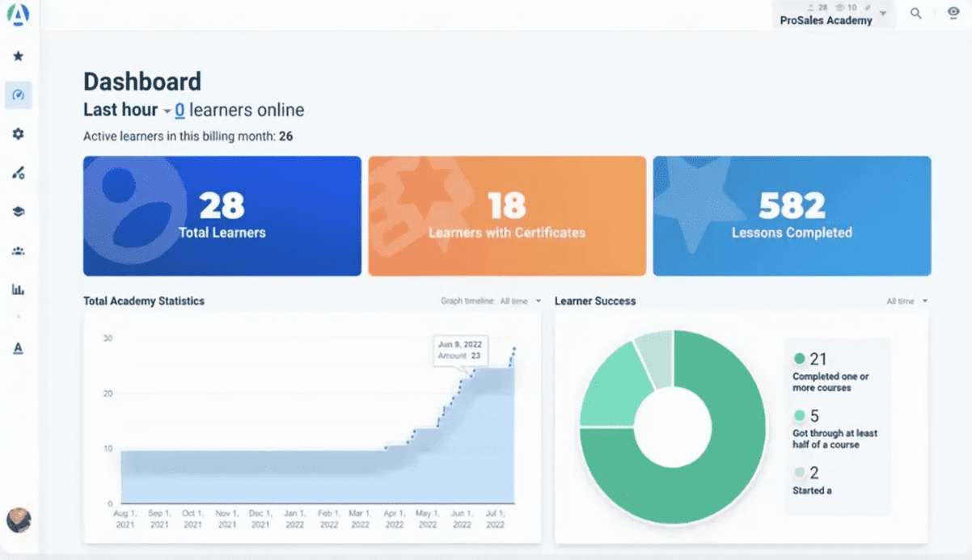972x560 pixels.
Task: Select the graduation cap Courses icon
Action: (x=18, y=211)
